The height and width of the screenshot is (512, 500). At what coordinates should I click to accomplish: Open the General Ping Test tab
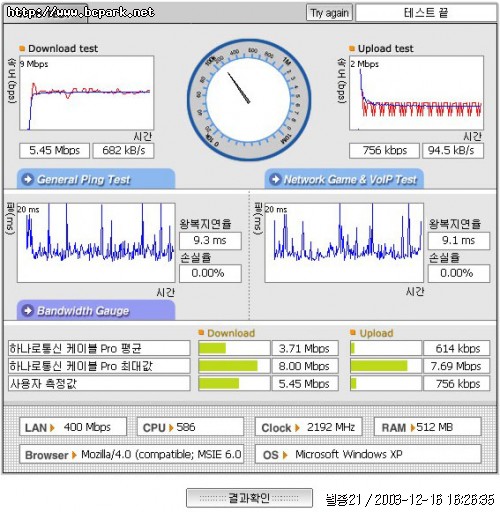pos(96,179)
